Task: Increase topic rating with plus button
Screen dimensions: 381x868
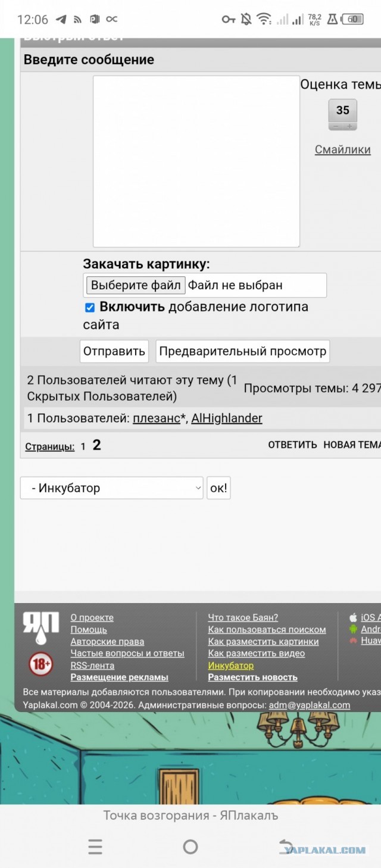Action: (x=349, y=126)
